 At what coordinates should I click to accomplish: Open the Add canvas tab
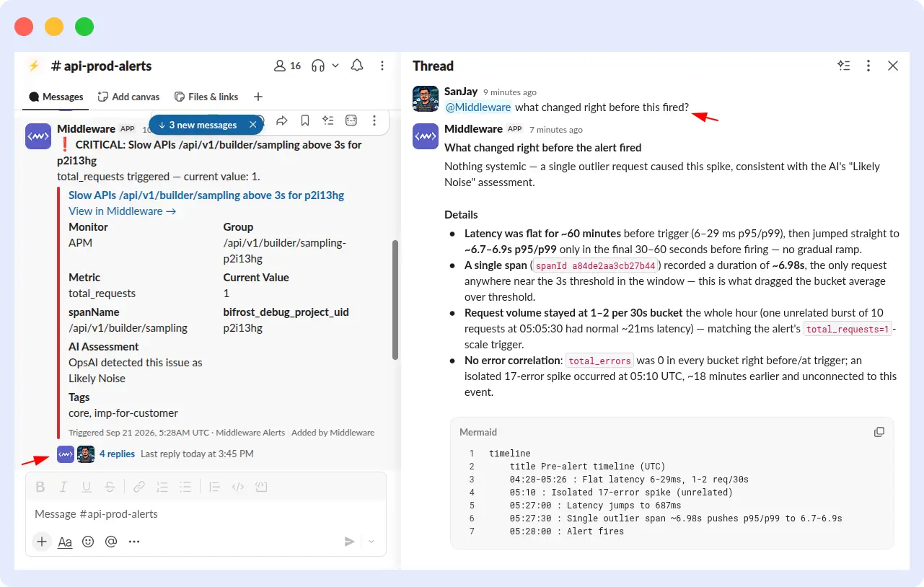128,97
